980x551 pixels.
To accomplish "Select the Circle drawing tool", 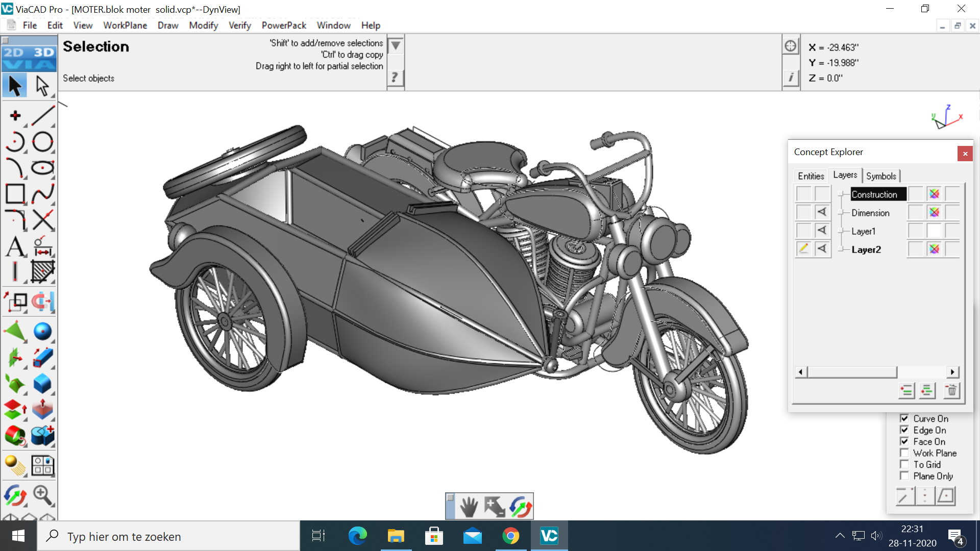I will pos(42,142).
